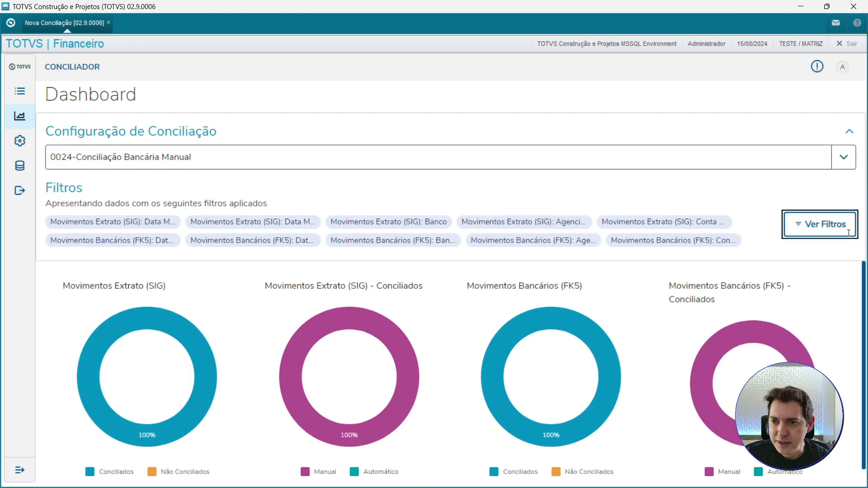Expand sidebar using bottom collapse icon

click(x=19, y=470)
